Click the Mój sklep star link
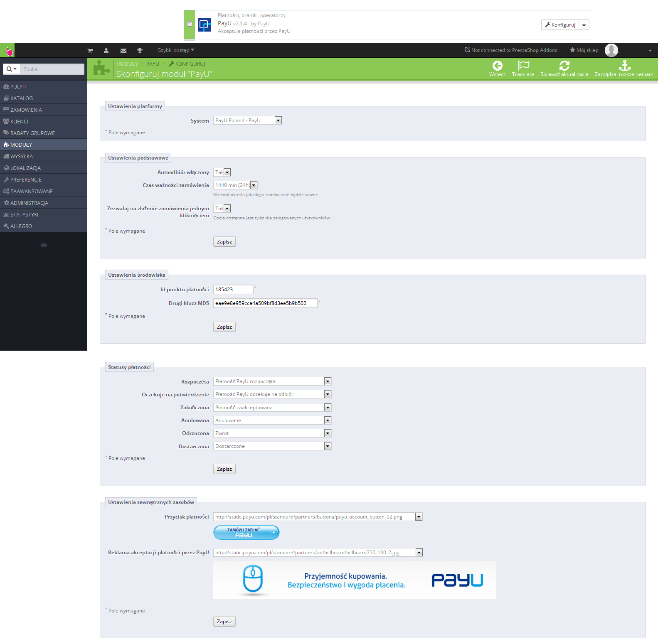The image size is (658, 644). pyautogui.click(x=584, y=50)
